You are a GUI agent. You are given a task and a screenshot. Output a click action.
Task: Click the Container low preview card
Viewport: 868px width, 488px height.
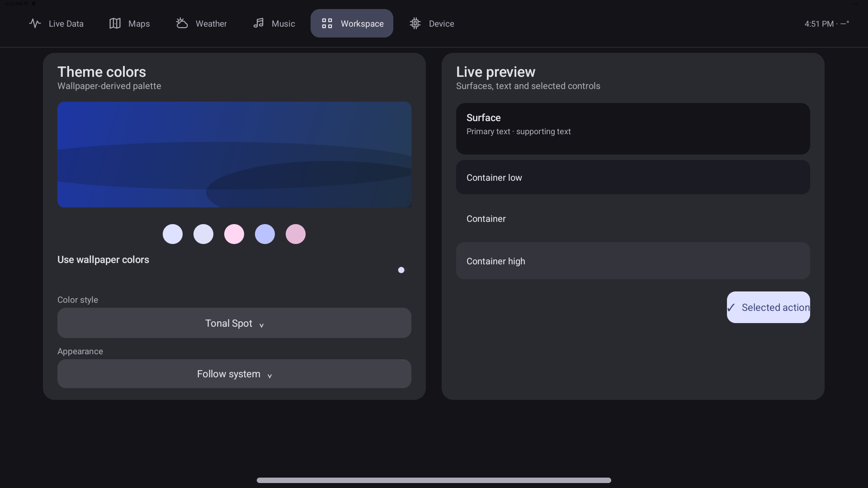[x=633, y=177]
